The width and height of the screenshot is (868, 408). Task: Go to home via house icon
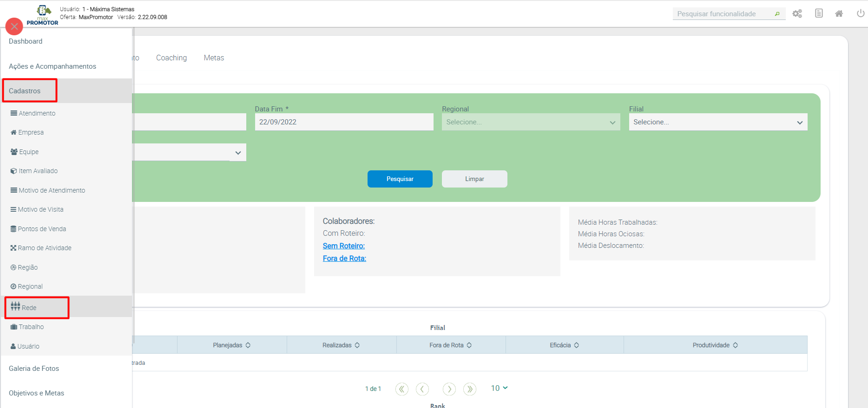[x=839, y=13]
